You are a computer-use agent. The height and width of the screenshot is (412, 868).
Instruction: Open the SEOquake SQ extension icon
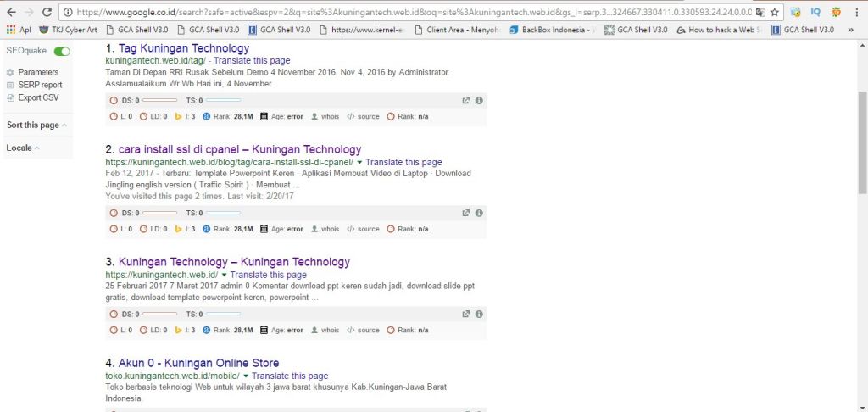coord(836,12)
